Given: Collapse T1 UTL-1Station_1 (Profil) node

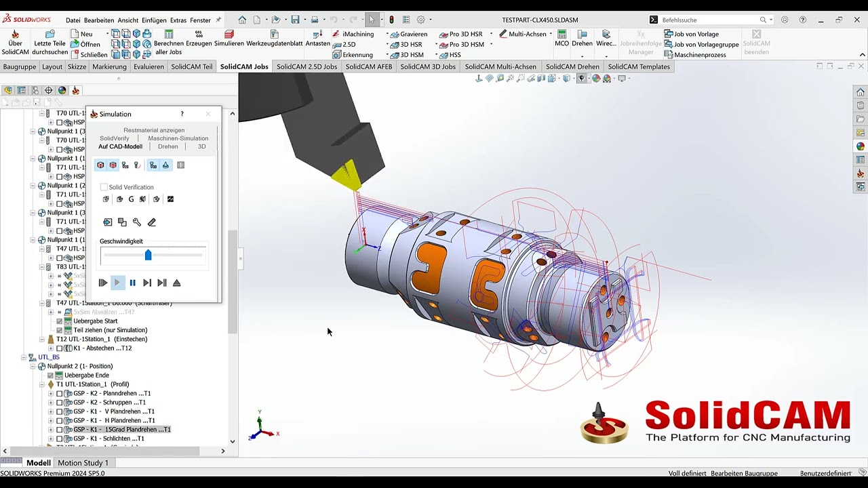Looking at the screenshot, I should click(x=41, y=384).
